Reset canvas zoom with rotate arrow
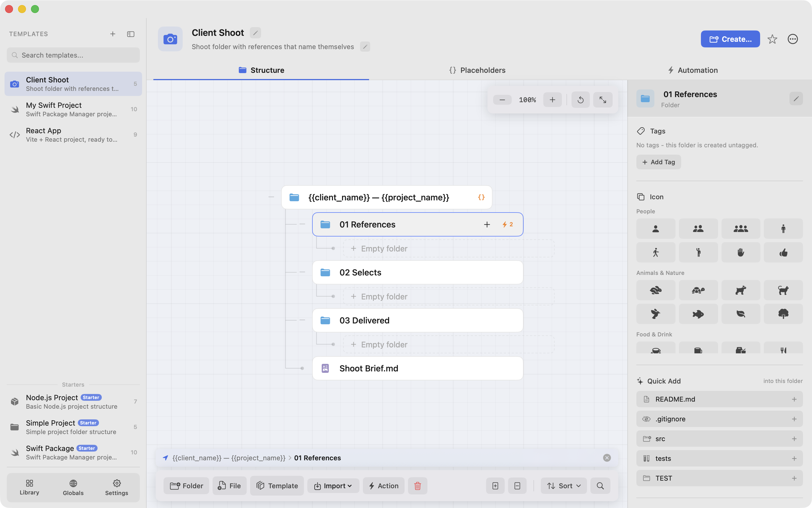Viewport: 812px width, 508px height. coord(581,100)
